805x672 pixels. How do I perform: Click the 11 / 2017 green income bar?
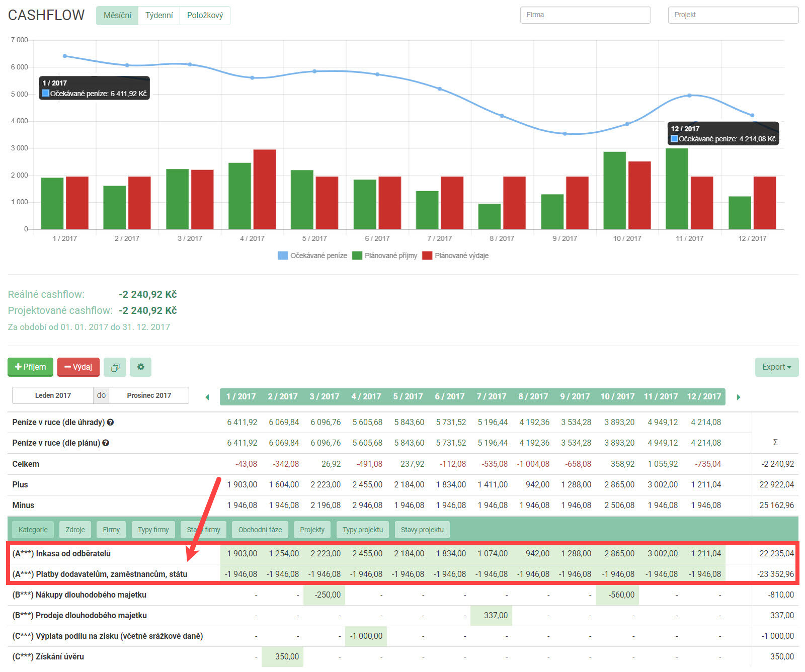coord(677,189)
